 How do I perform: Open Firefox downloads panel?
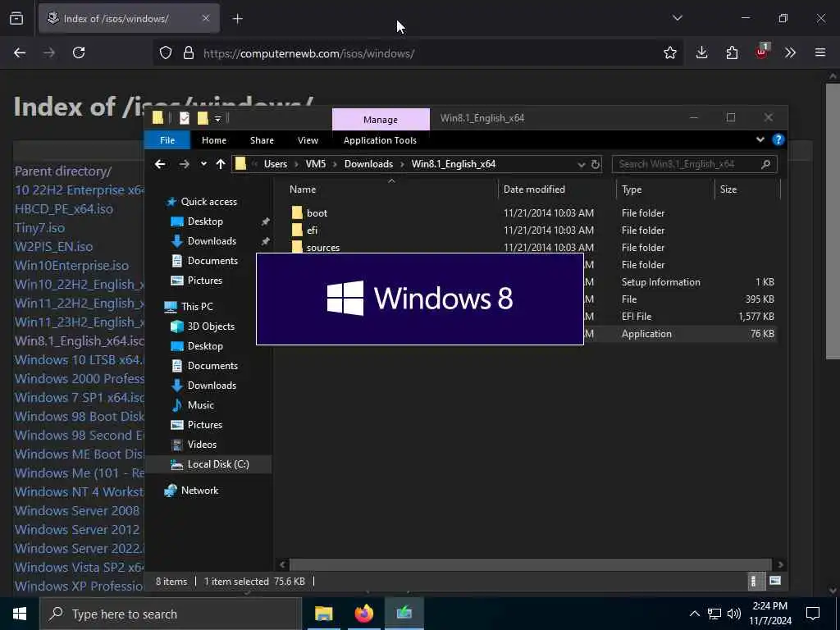pos(701,52)
